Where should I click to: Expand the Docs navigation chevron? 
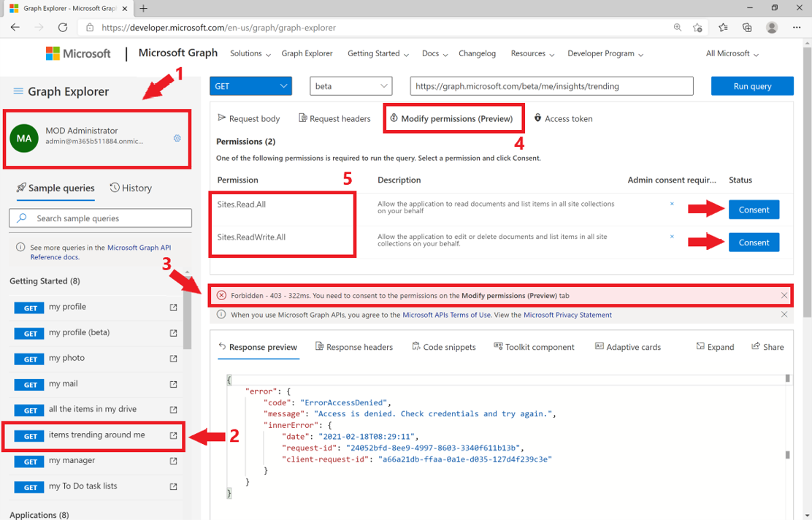coord(446,53)
